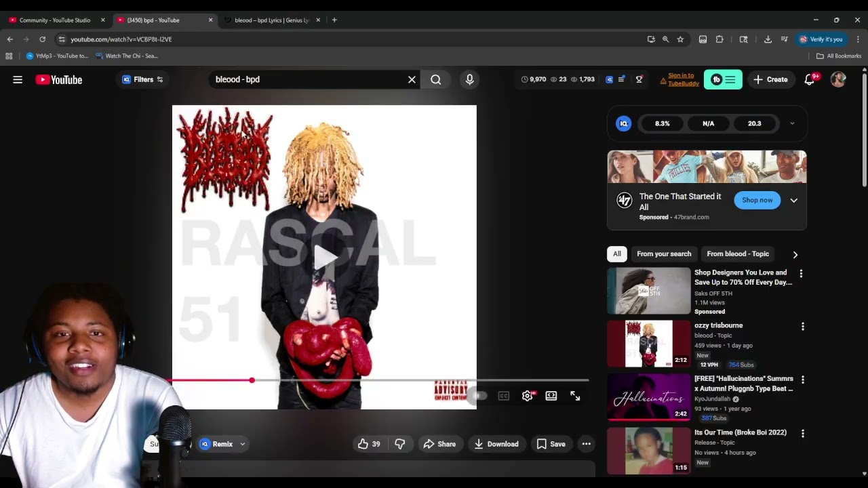This screenshot has width=868, height=488.
Task: Open the player settings gear
Action: tap(527, 396)
